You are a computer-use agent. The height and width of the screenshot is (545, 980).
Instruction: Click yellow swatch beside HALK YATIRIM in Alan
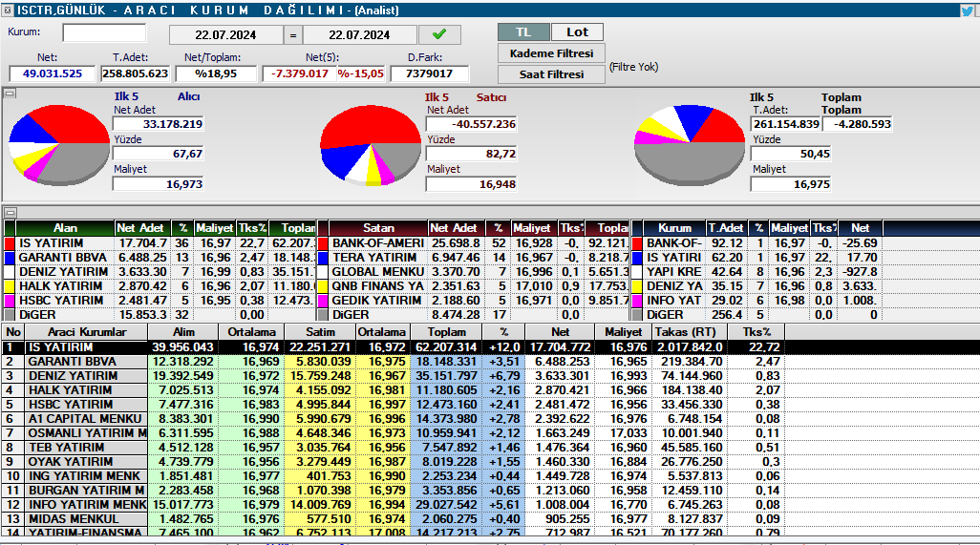click(10, 286)
